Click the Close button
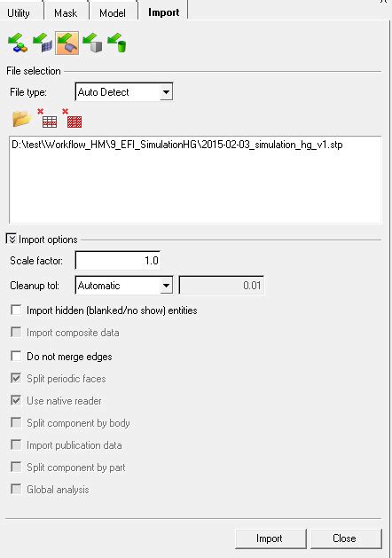The image size is (392, 558). tap(346, 538)
